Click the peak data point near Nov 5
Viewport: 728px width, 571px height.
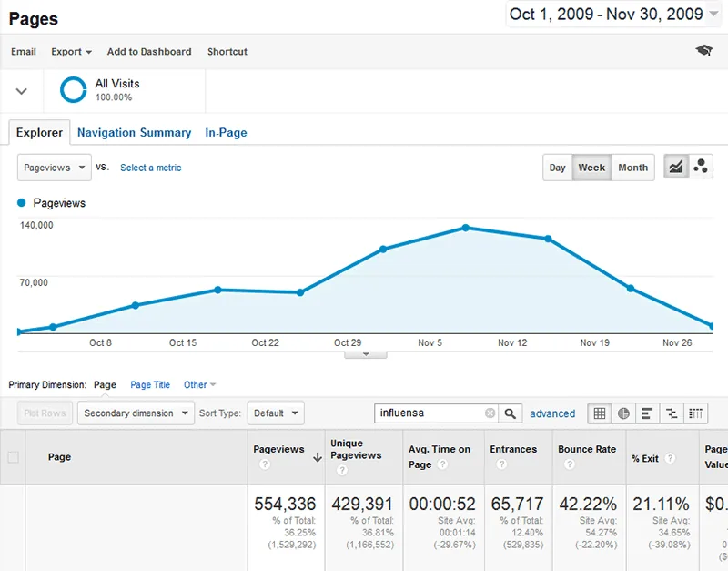pyautogui.click(x=466, y=228)
